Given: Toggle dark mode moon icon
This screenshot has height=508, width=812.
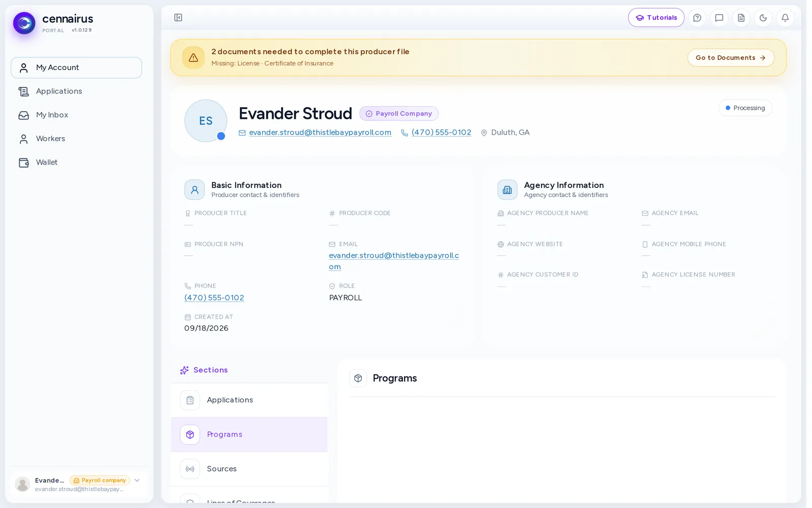Looking at the screenshot, I should [763, 18].
